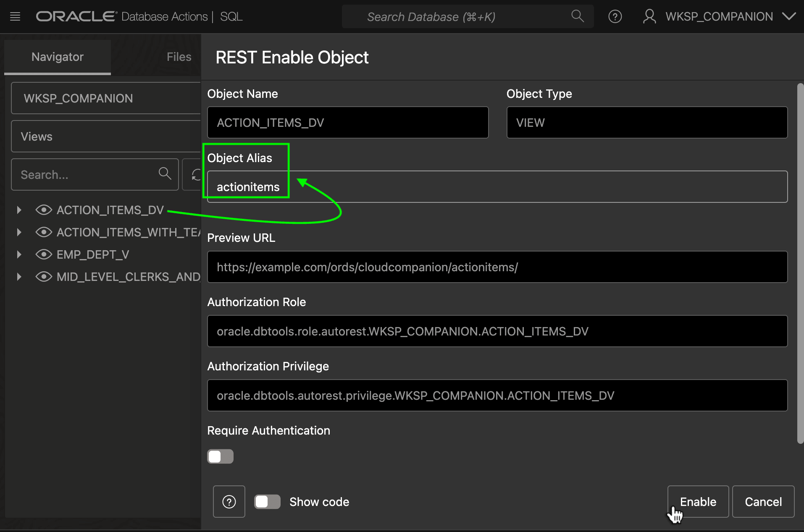
Task: Expand MID_LEVEL_CLERKS_AND tree node
Action: pyautogui.click(x=19, y=277)
